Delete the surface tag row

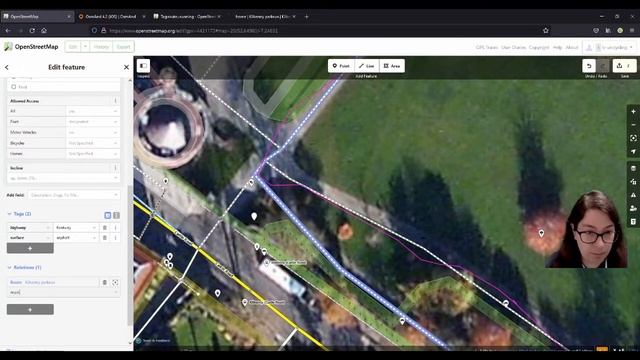click(105, 238)
